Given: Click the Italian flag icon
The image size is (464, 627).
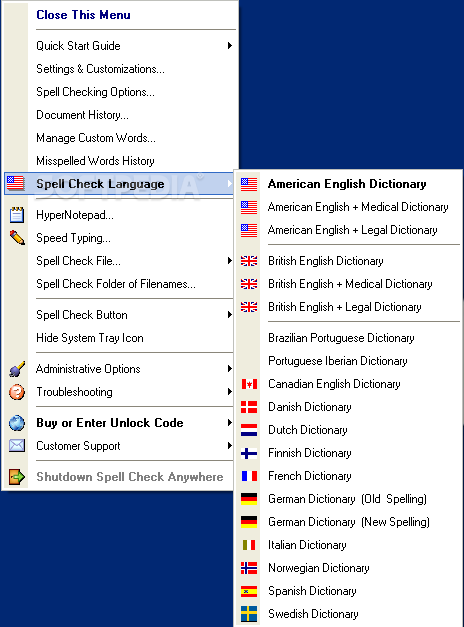Looking at the screenshot, I should point(249,545).
